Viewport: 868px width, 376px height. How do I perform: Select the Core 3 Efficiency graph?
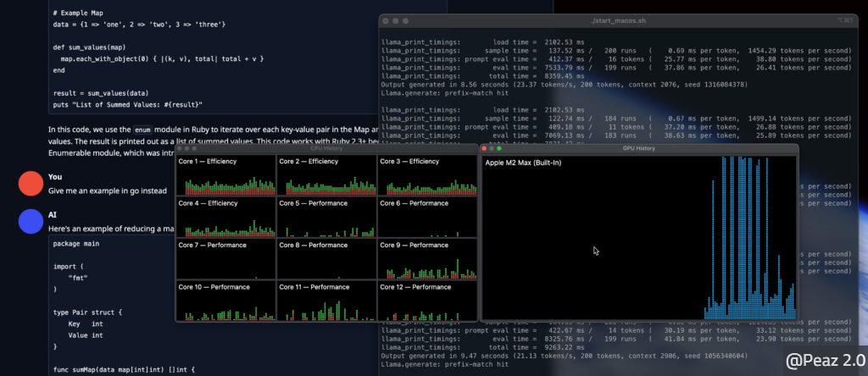tap(427, 175)
